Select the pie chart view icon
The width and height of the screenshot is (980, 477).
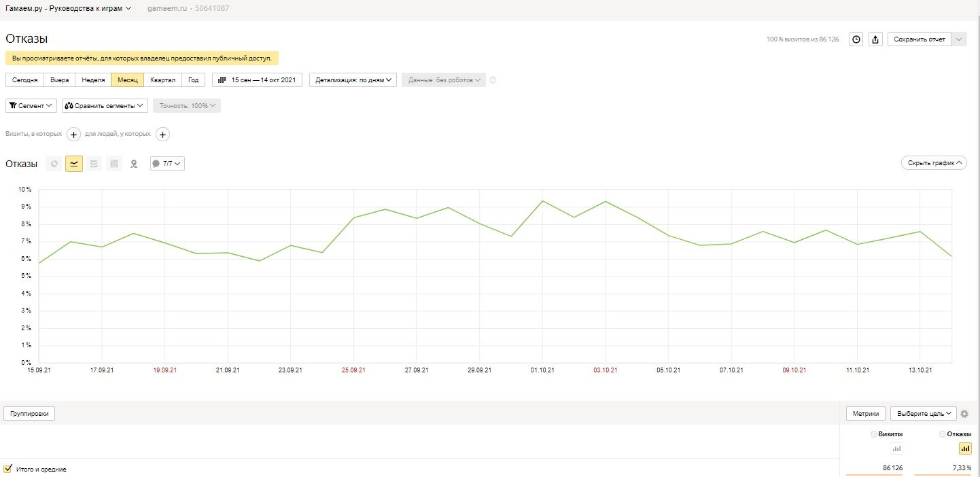pos(54,164)
